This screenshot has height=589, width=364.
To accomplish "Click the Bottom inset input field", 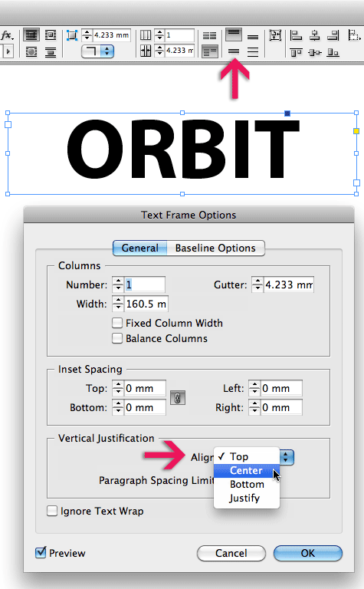I will click(x=145, y=407).
